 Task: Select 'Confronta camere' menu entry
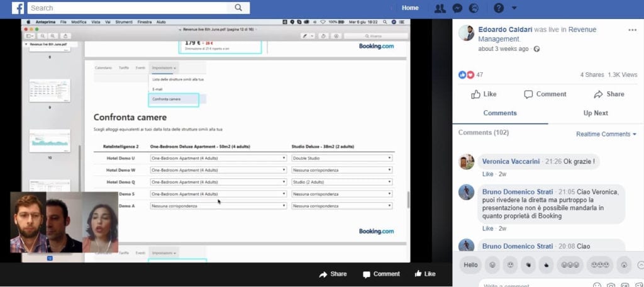[174, 99]
